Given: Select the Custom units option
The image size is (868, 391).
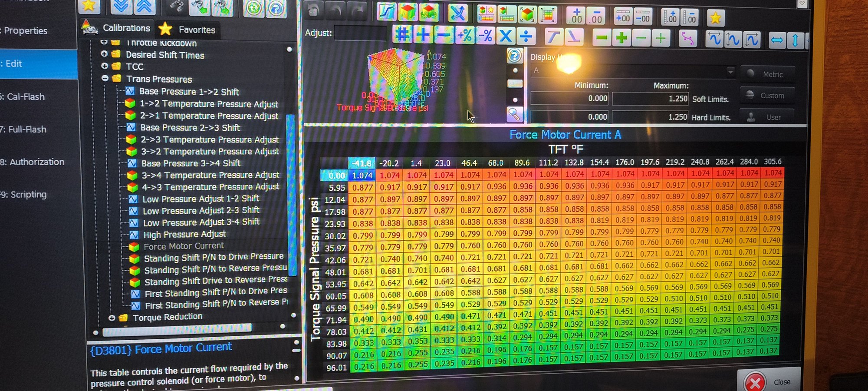Looking at the screenshot, I should click(x=767, y=96).
